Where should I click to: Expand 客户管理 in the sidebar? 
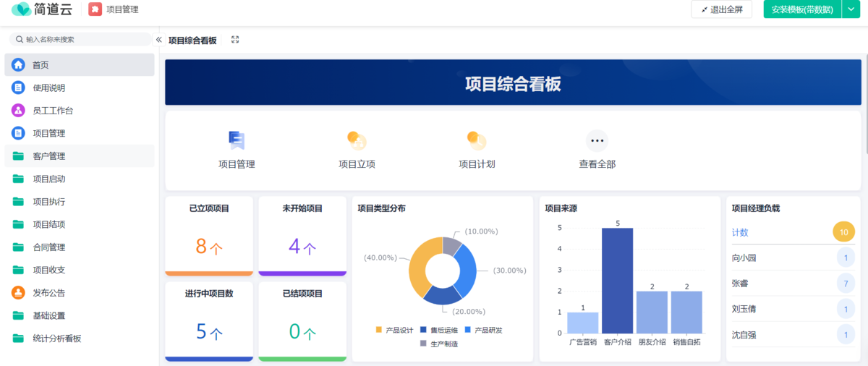click(80, 156)
